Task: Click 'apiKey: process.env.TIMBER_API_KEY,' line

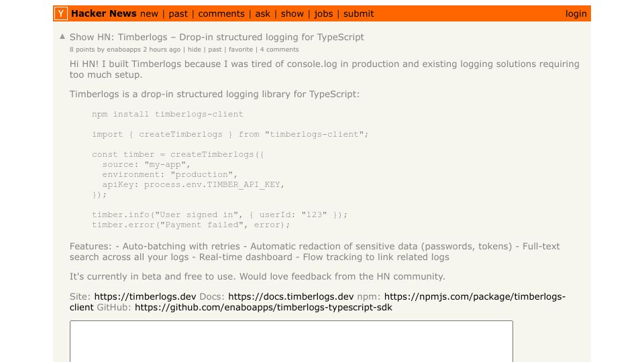Action: (193, 185)
